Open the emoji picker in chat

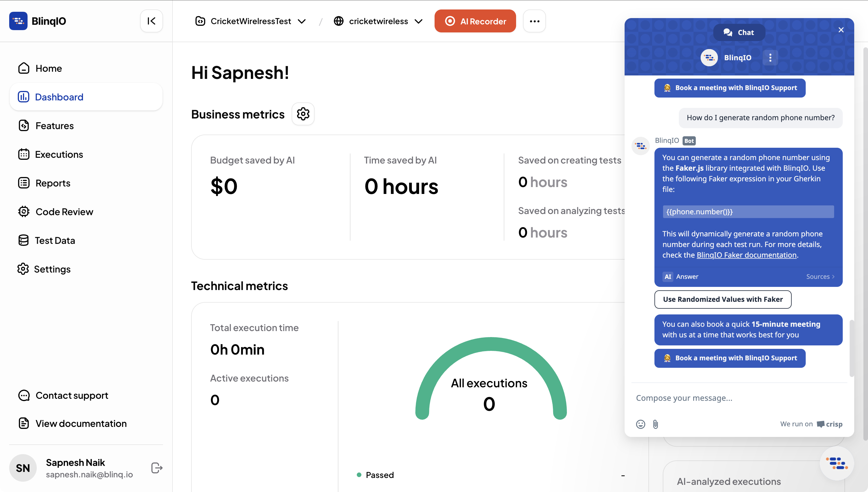coord(640,424)
